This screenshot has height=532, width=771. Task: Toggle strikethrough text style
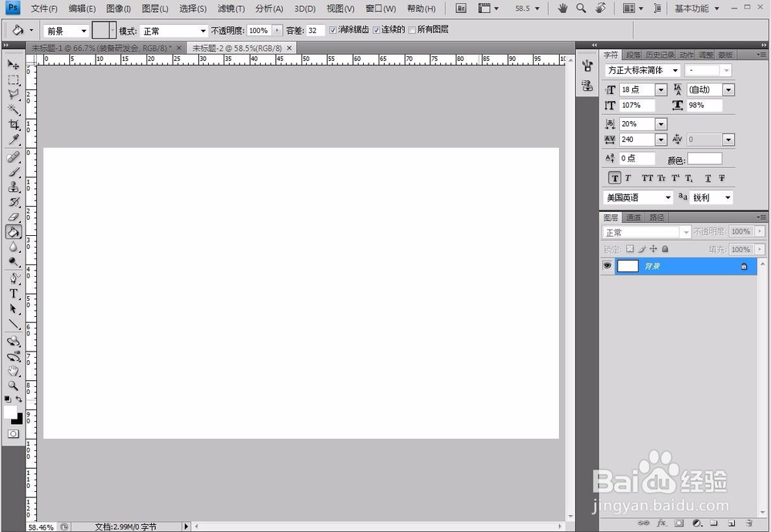[x=722, y=178]
